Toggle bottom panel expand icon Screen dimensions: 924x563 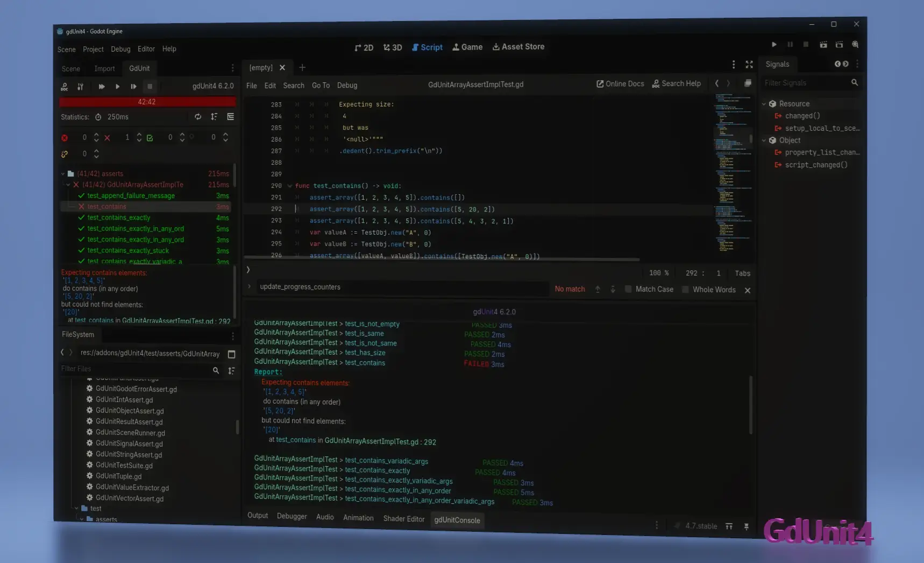pos(729,526)
